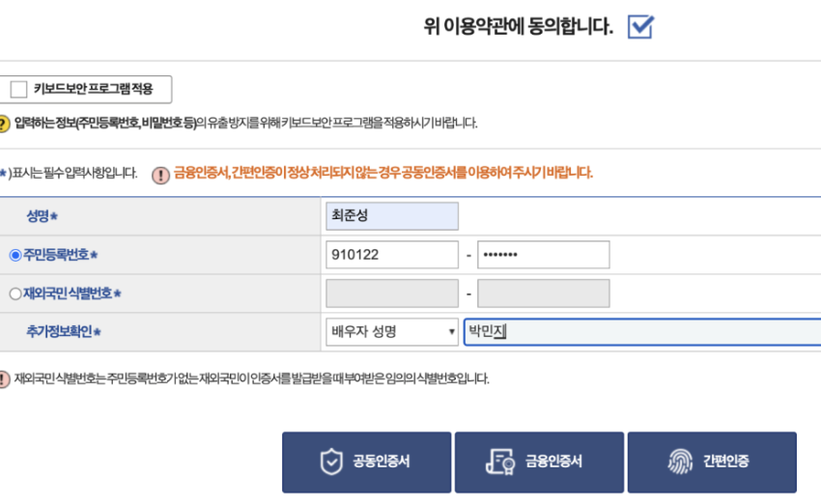
Task: Click the 금융인증서 login button
Action: (x=538, y=462)
